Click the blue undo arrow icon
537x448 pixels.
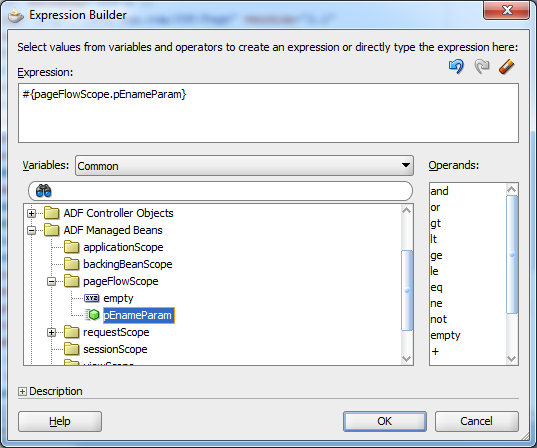click(x=456, y=66)
